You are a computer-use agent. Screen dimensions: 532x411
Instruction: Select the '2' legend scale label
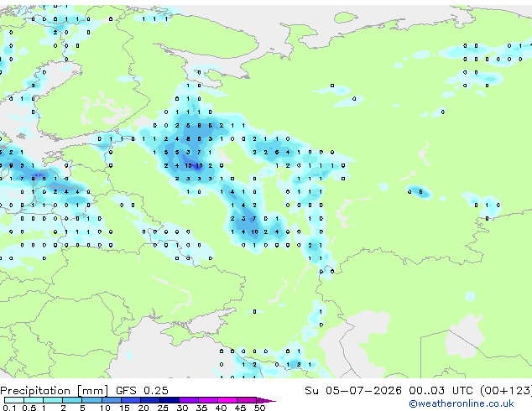(63, 408)
